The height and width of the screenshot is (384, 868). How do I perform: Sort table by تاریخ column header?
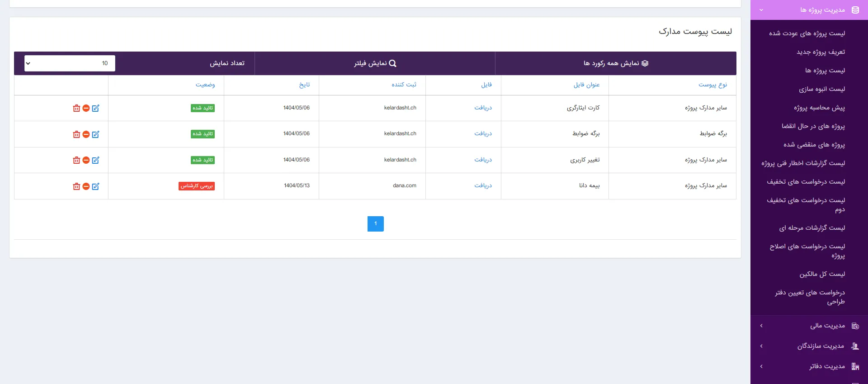304,85
